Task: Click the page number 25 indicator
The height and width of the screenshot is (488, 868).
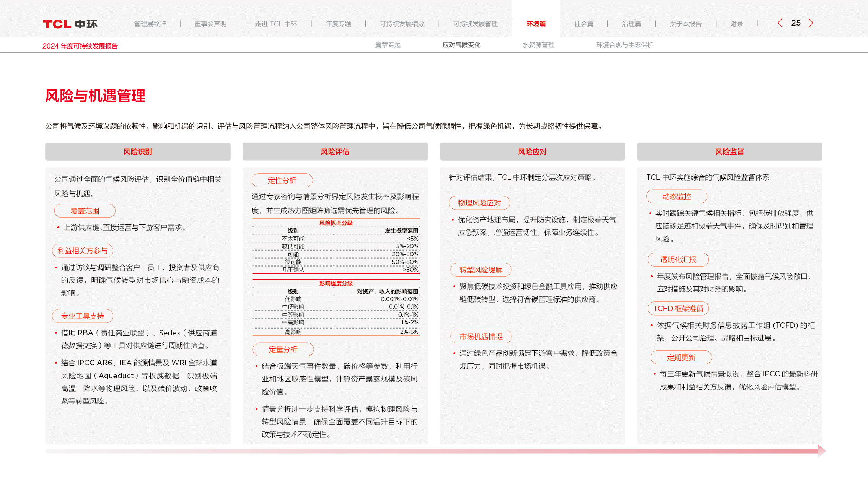Action: [796, 23]
